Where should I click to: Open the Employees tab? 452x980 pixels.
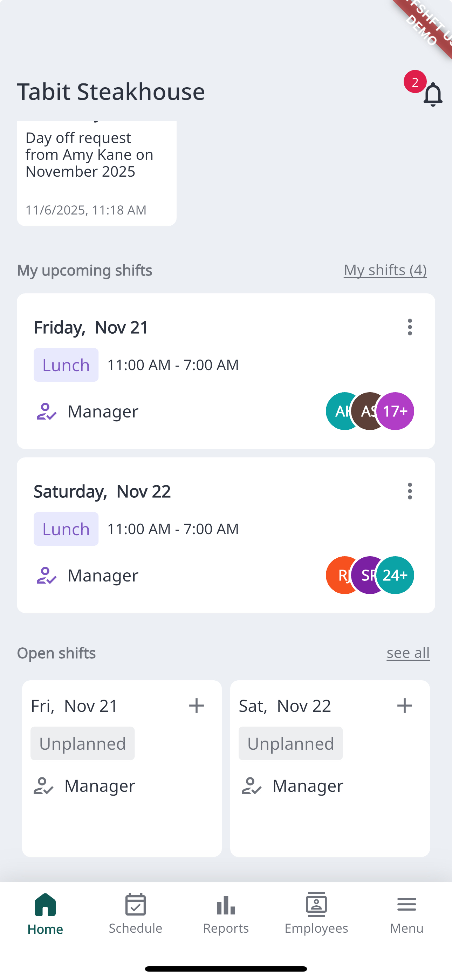click(316, 914)
